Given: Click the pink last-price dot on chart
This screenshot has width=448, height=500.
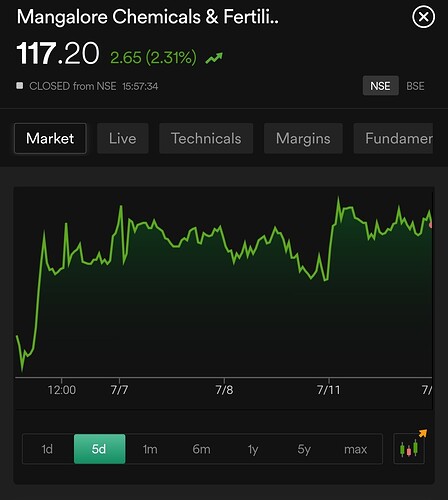Looking at the screenshot, I should point(431,225).
